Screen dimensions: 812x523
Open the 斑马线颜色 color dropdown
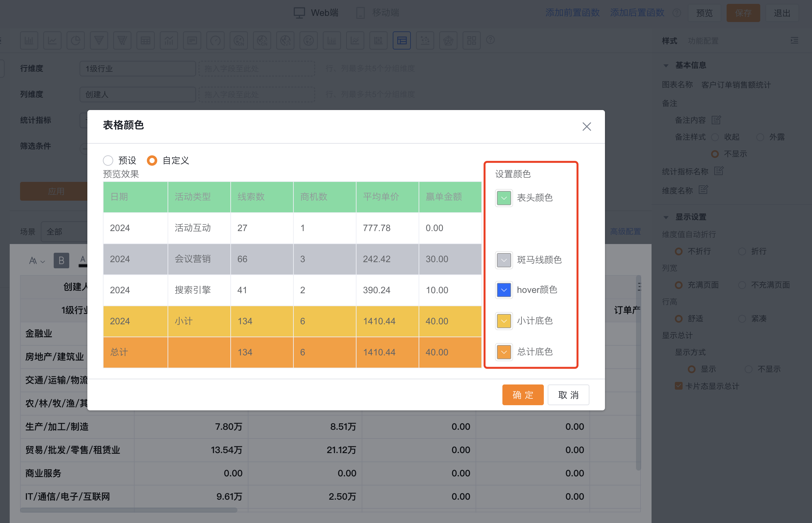tap(504, 260)
